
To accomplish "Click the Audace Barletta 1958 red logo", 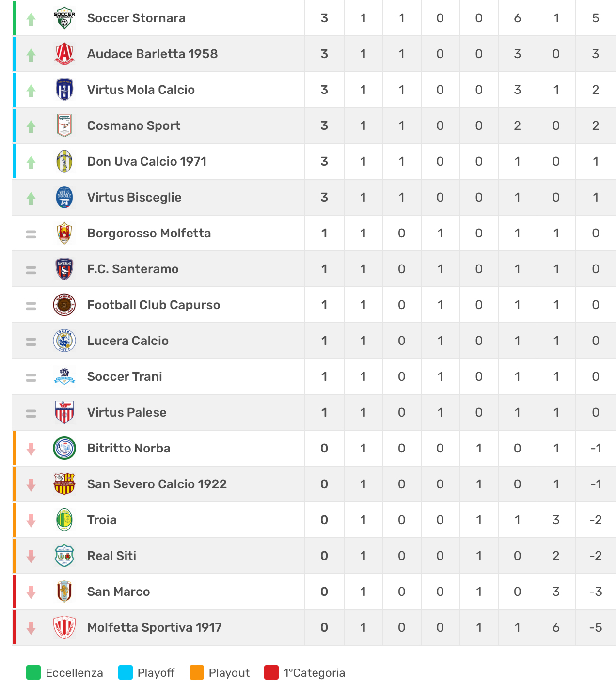I will (64, 54).
